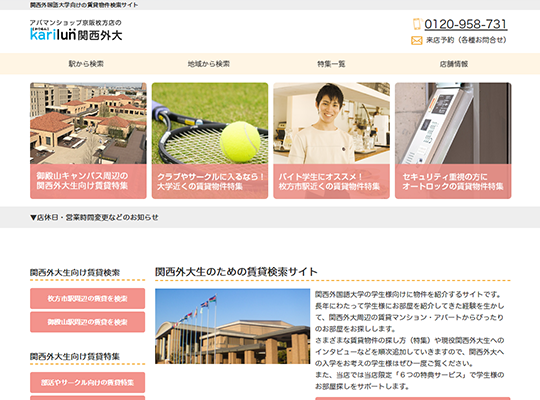This screenshot has width=540, height=400.
Task: Open the 店舗情報 menu item
Action: [454, 64]
